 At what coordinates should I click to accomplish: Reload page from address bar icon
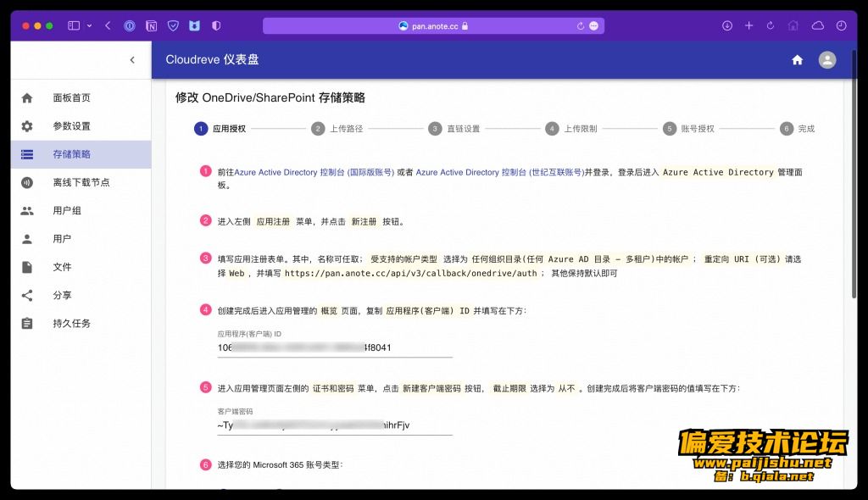[x=580, y=26]
